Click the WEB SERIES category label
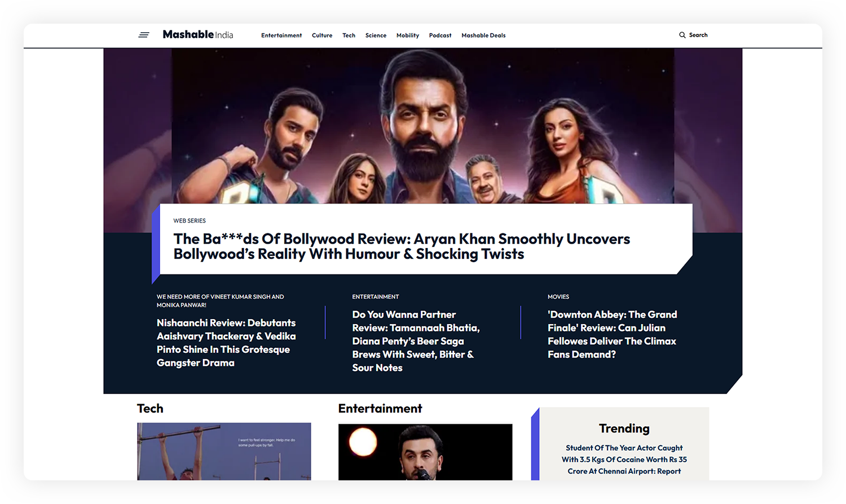 [x=190, y=221]
